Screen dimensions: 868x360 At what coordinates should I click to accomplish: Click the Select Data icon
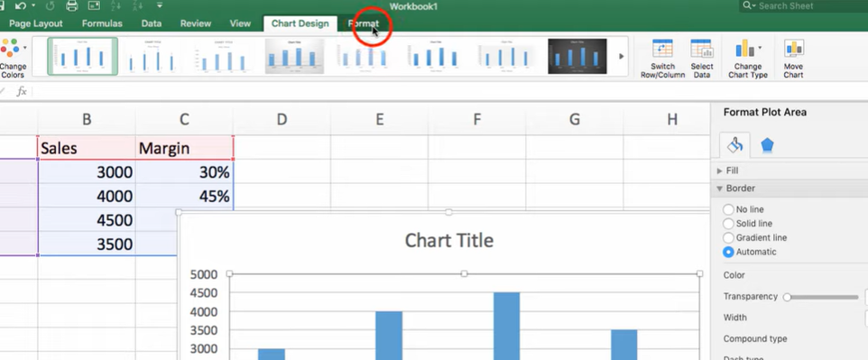click(701, 49)
